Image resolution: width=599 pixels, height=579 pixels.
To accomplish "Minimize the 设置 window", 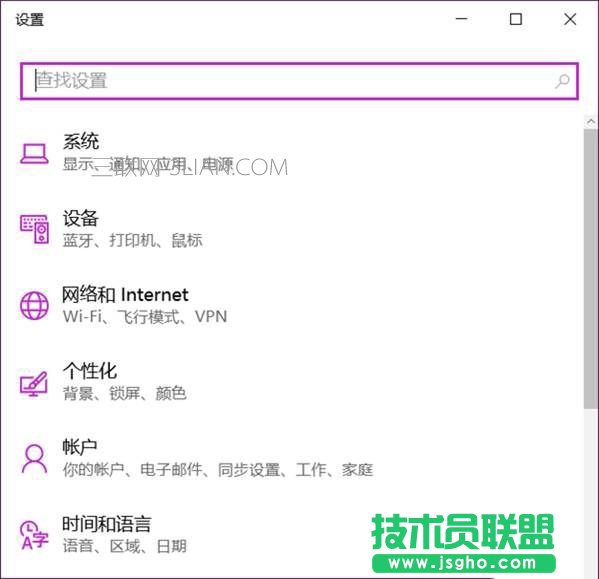I will [x=462, y=19].
